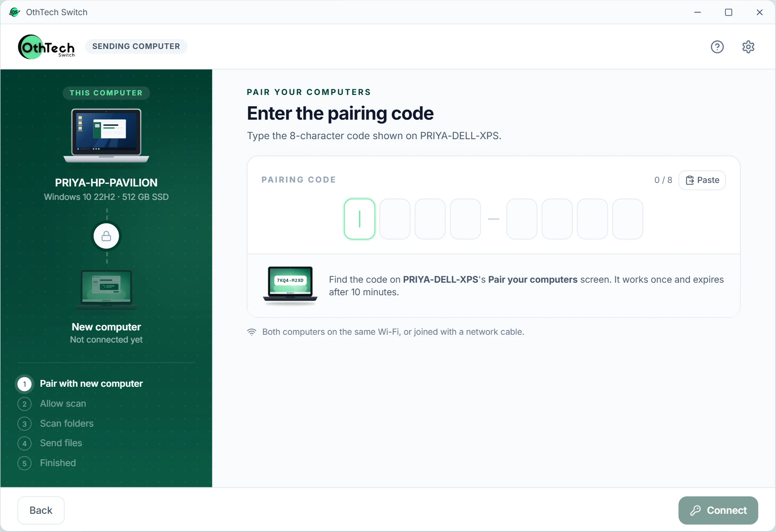Viewport: 776px width, 532px height.
Task: Select step 3 Scan folders
Action: click(55, 424)
